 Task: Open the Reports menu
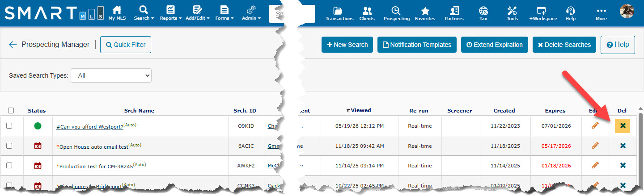point(171,13)
